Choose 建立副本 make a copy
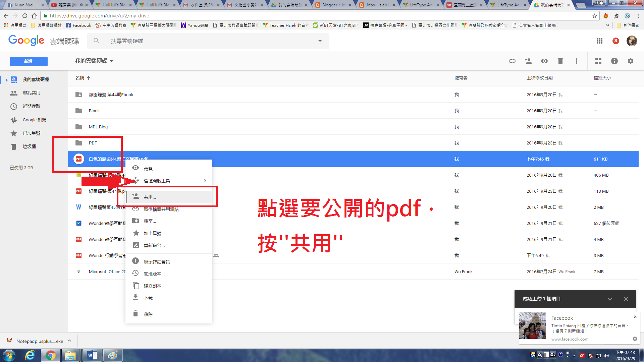The image size is (644, 362). 168,286
